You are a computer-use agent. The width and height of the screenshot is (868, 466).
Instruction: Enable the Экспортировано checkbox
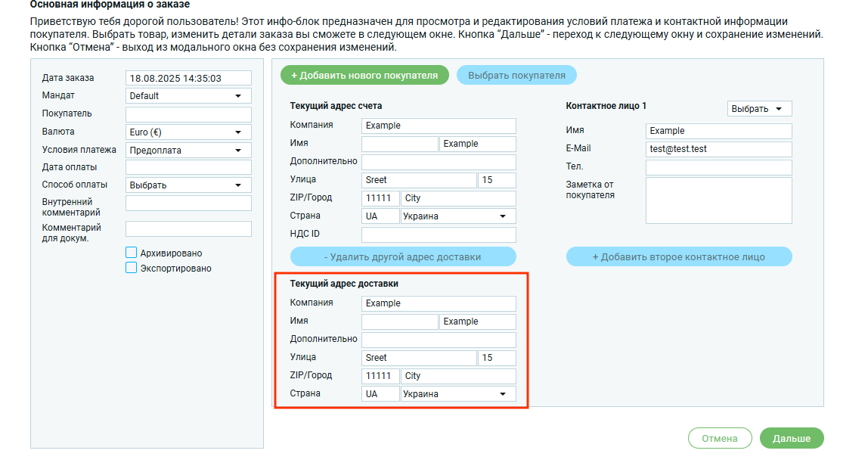(x=132, y=268)
